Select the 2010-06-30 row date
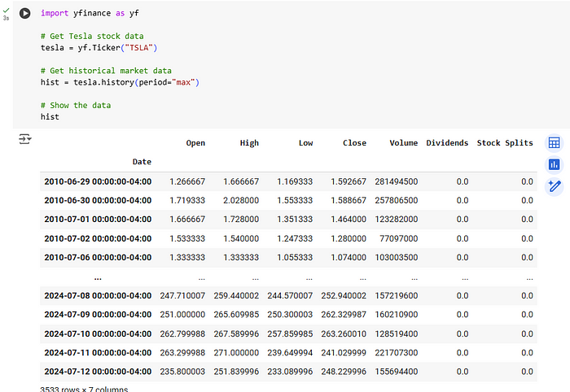This screenshot has height=392, width=570. 98,200
